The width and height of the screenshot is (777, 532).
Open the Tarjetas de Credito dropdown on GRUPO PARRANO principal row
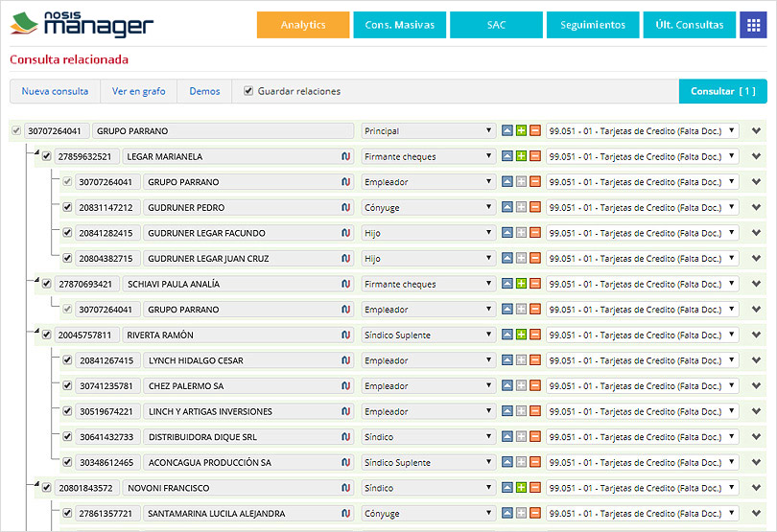(x=642, y=130)
